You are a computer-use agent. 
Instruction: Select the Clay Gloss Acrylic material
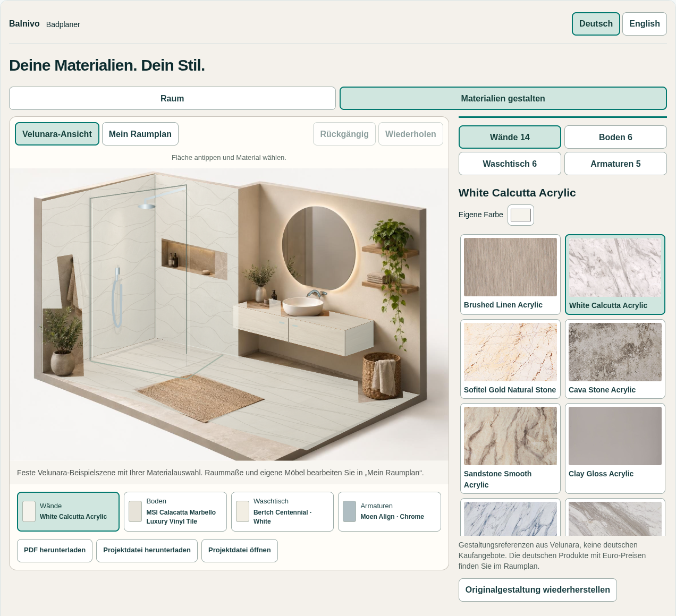click(615, 449)
